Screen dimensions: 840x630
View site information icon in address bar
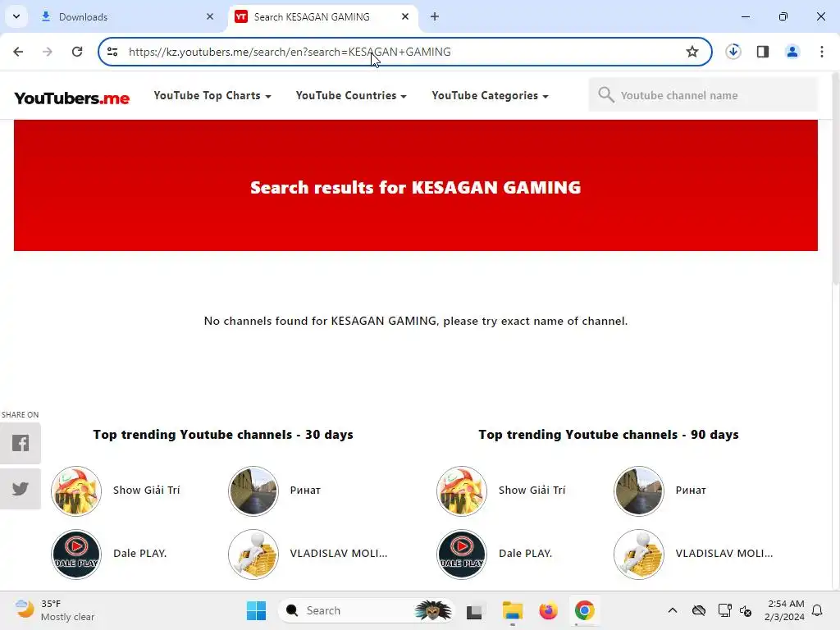pyautogui.click(x=112, y=52)
